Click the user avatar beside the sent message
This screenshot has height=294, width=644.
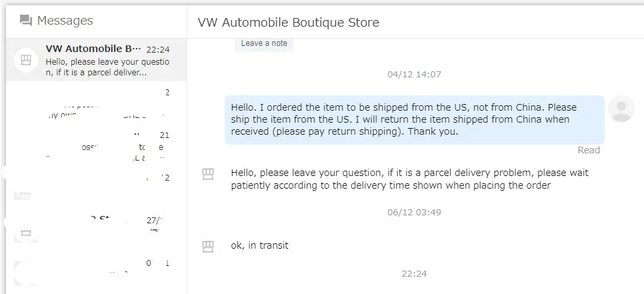(621, 109)
